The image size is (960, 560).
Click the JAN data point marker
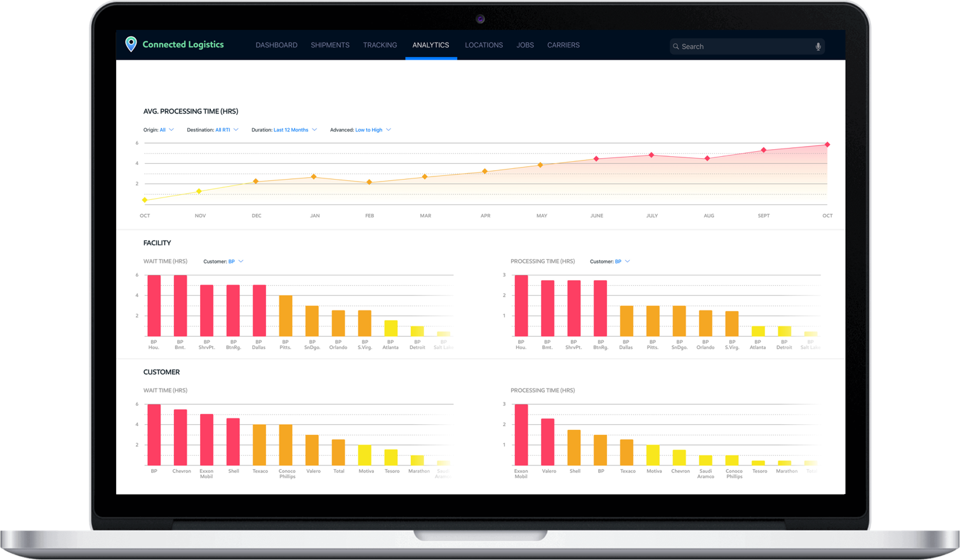(x=314, y=177)
